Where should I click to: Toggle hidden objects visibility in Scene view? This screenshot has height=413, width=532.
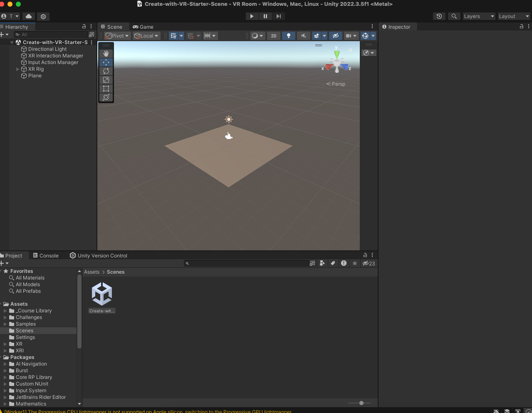click(336, 36)
